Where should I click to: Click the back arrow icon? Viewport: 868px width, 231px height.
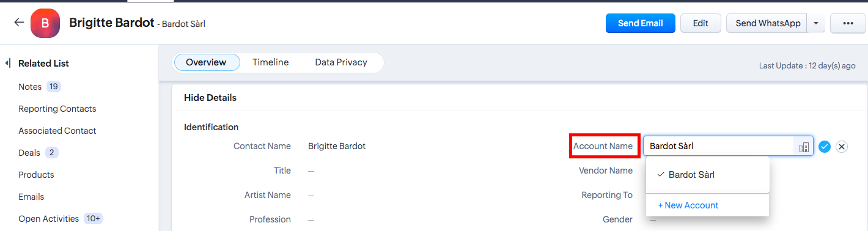coord(19,23)
